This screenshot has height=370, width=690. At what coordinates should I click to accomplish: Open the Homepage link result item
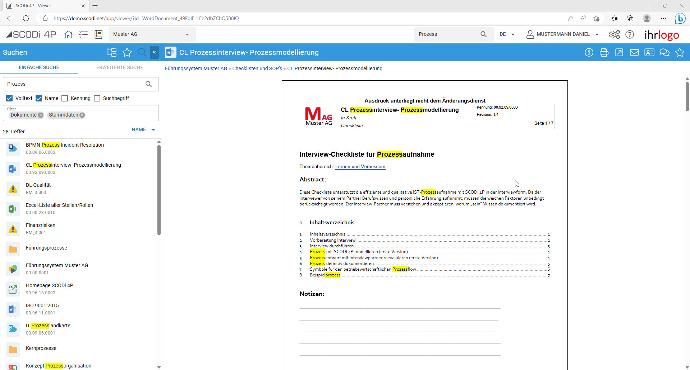[79, 289]
